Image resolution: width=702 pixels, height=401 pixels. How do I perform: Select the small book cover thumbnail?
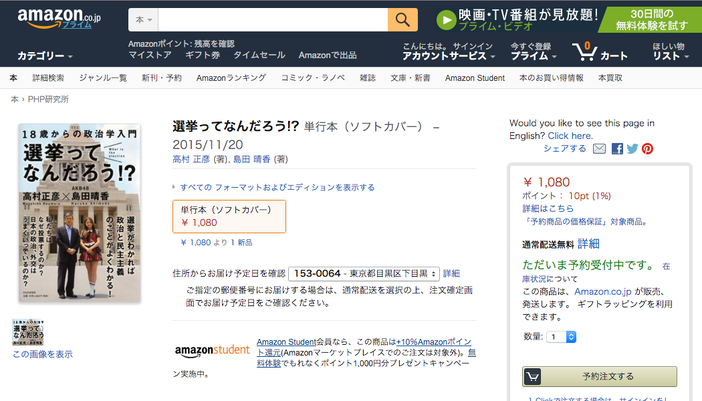28,332
